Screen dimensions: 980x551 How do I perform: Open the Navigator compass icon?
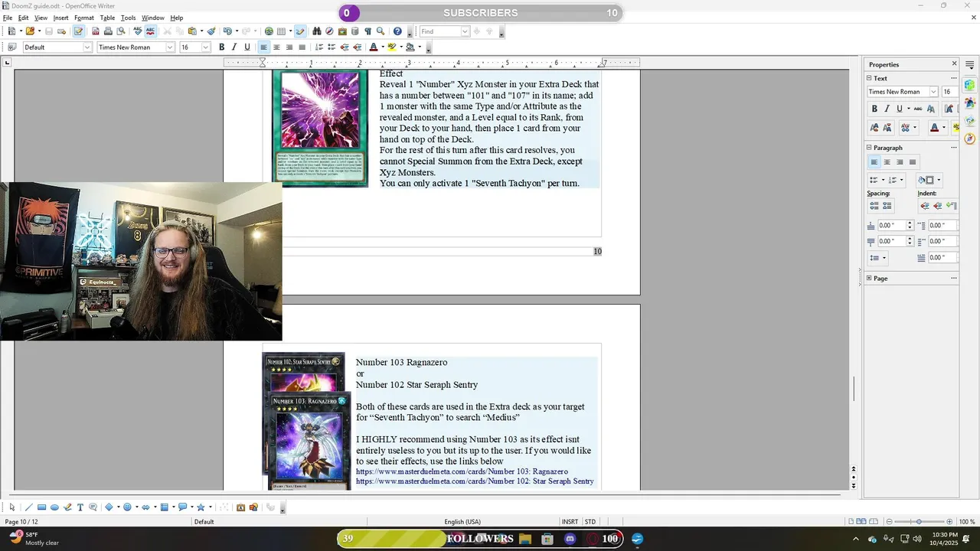(330, 31)
